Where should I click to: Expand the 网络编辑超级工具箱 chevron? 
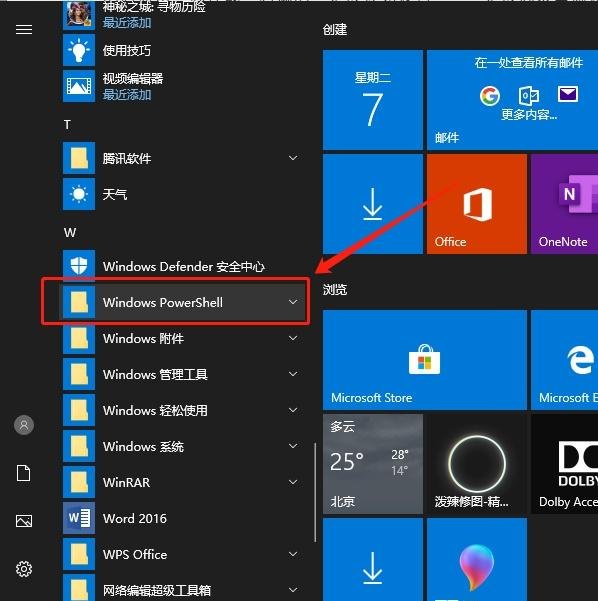point(293,590)
